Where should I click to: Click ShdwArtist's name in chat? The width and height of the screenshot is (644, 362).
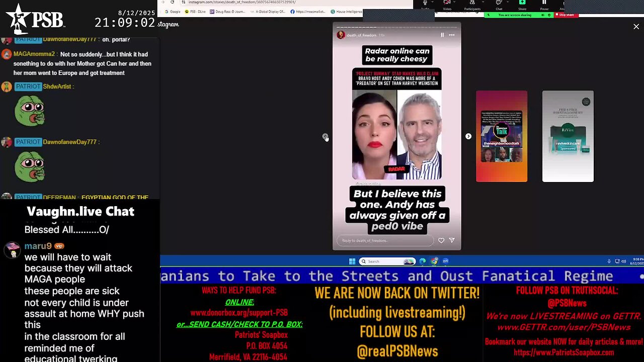[58, 86]
